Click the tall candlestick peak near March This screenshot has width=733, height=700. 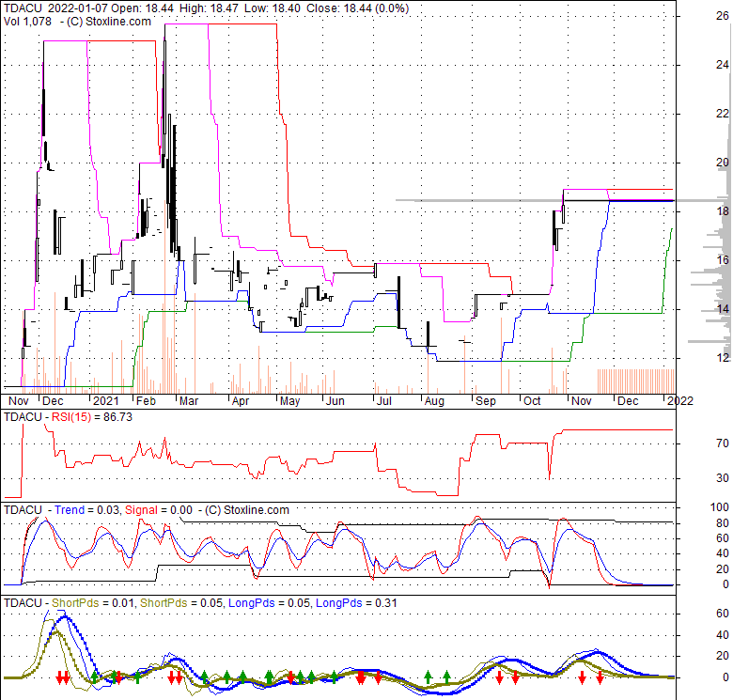(164, 93)
